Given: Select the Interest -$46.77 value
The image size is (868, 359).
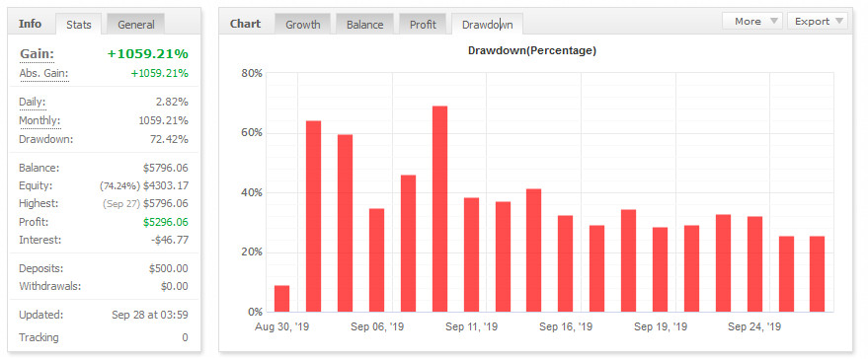Looking at the screenshot, I should [x=170, y=241].
